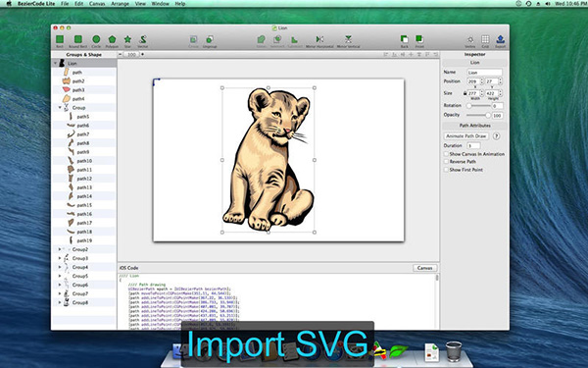Click the Union path operation icon
Screen dimensions: 588x368
pyautogui.click(x=261, y=39)
